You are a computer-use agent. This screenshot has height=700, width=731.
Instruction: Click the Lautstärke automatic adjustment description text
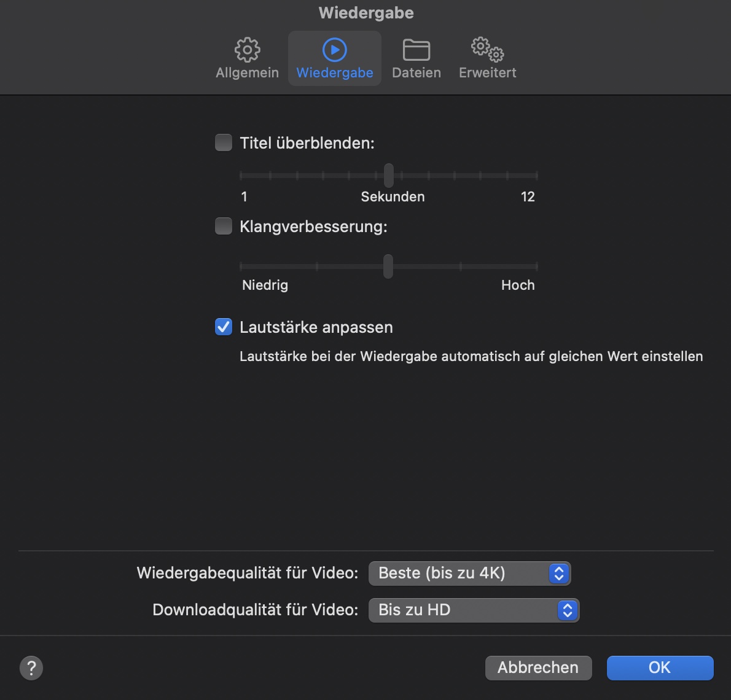coord(471,357)
